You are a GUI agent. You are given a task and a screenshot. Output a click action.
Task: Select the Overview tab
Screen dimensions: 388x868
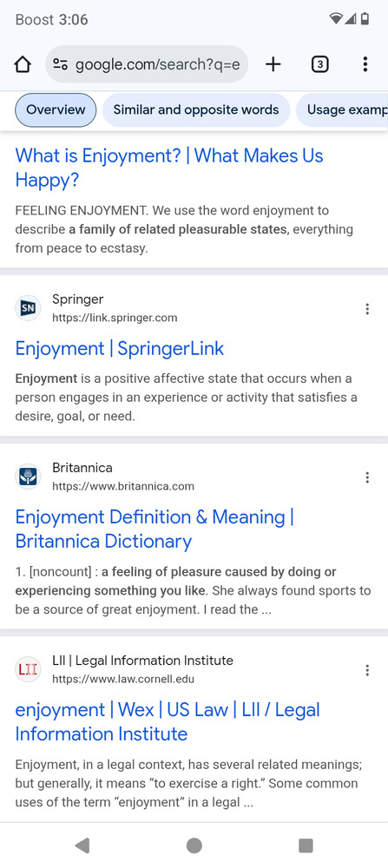click(56, 109)
